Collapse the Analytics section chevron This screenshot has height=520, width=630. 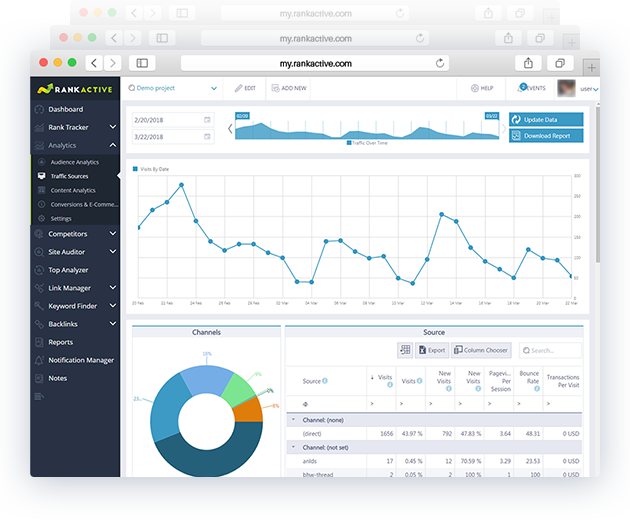[113, 145]
